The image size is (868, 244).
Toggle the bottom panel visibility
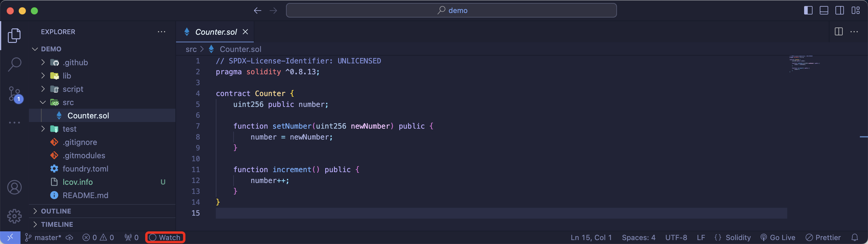[824, 11]
